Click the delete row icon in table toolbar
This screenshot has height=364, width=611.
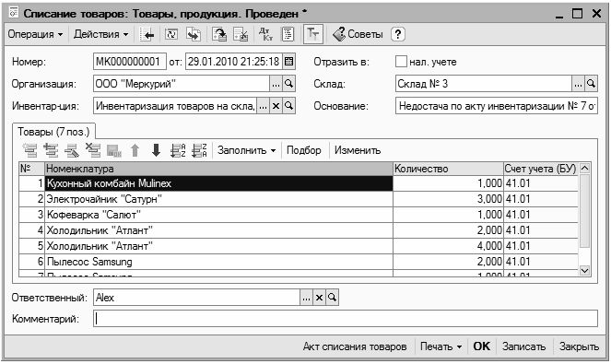(x=93, y=150)
